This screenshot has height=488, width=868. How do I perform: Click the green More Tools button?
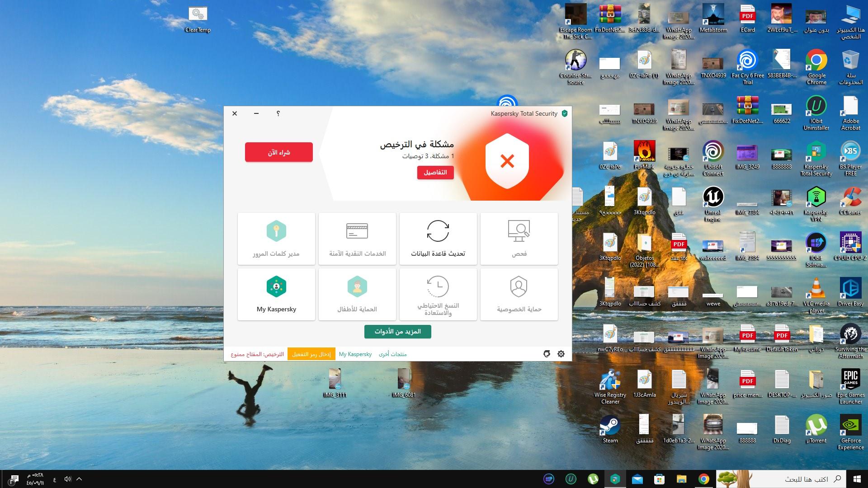tap(398, 331)
